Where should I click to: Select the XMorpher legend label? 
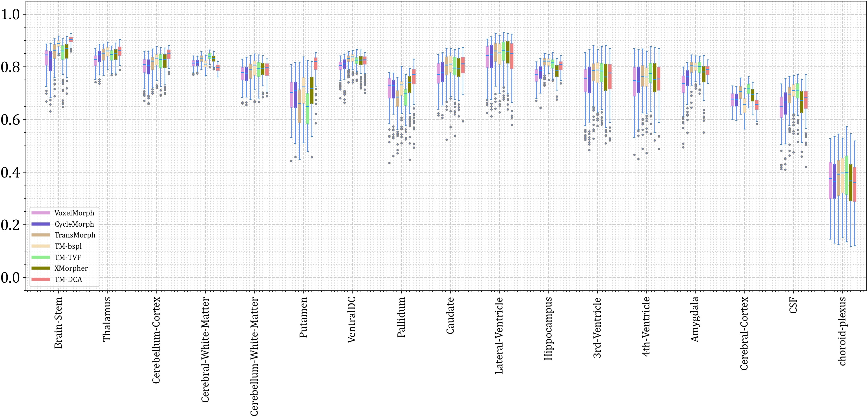pyautogui.click(x=71, y=268)
